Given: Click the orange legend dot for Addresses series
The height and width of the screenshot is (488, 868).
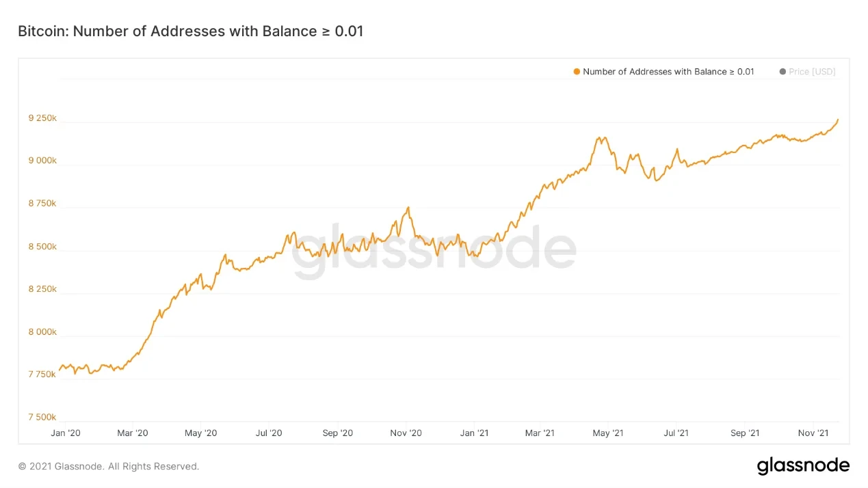Looking at the screenshot, I should (x=577, y=72).
